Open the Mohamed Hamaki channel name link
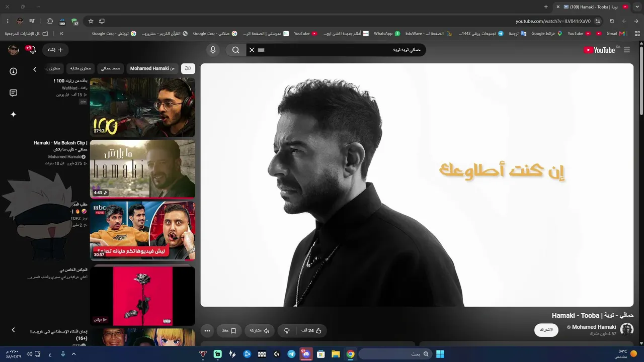This screenshot has height=362, width=644. (594, 327)
